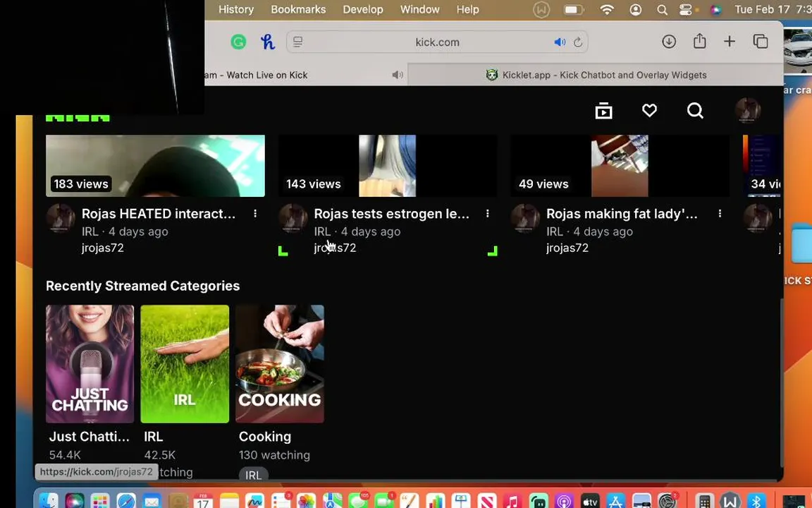Open Kick search magnifier
The height and width of the screenshot is (508, 812).
[x=695, y=110]
